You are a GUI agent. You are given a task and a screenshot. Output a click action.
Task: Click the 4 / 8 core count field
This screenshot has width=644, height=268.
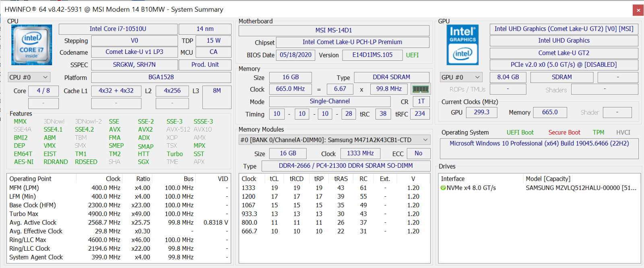pos(43,91)
